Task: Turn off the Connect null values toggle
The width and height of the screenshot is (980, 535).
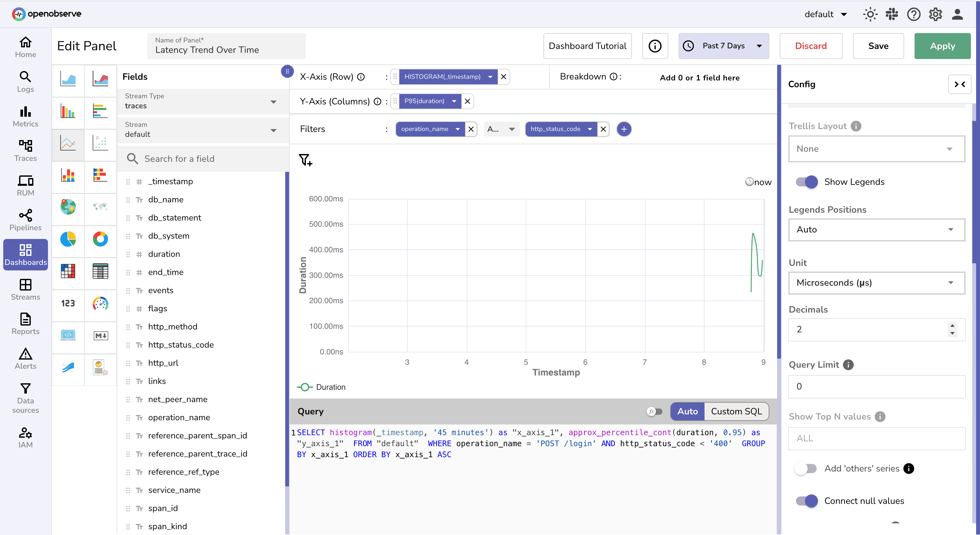Action: [806, 501]
